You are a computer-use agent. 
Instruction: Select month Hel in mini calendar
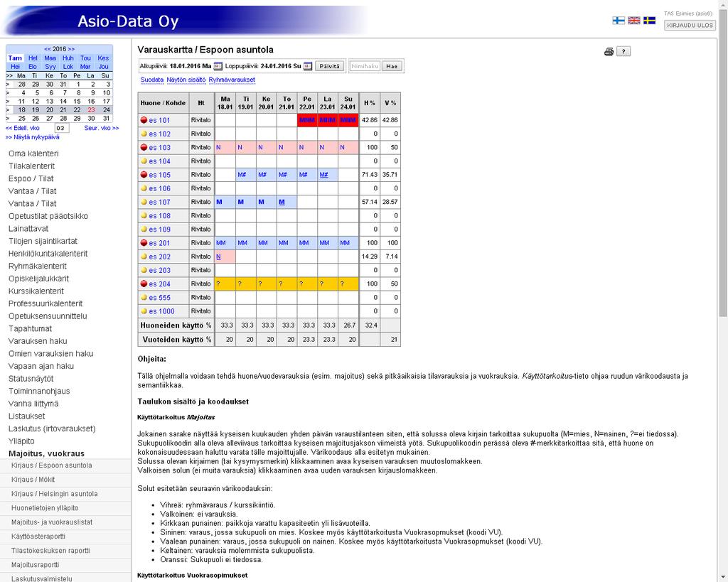click(x=33, y=58)
